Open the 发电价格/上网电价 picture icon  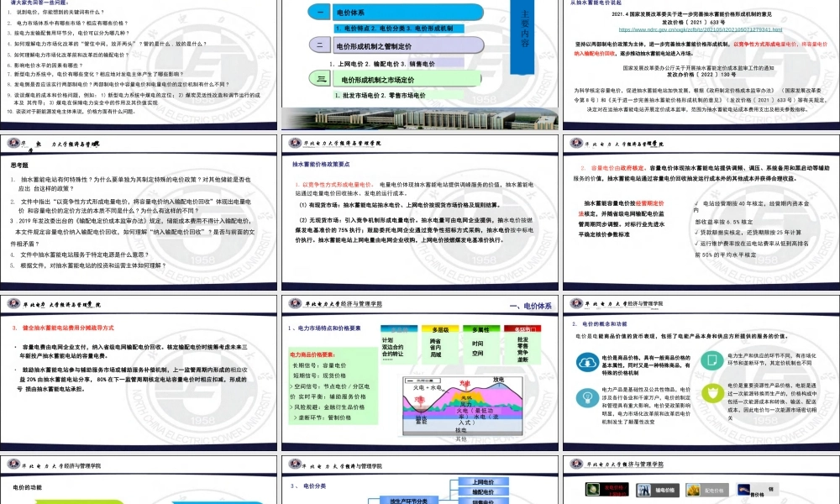(x=593, y=489)
